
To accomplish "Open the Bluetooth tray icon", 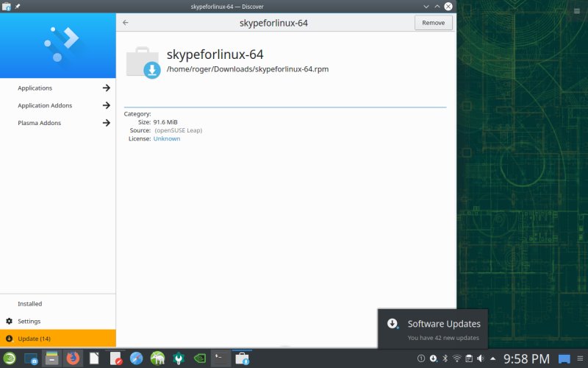I will [x=445, y=358].
